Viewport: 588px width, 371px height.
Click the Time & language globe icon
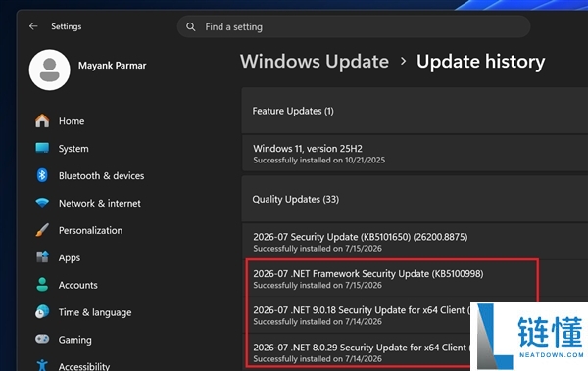pos(42,312)
